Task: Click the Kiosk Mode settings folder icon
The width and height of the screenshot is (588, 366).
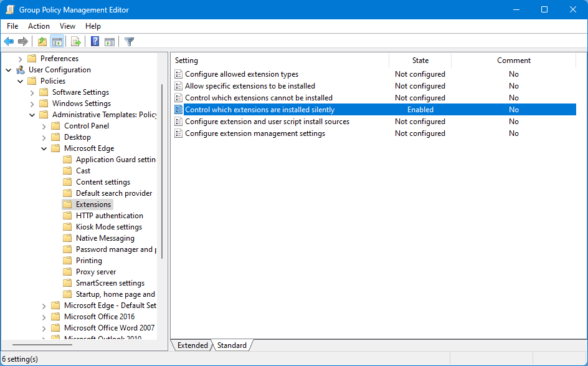Action: [67, 227]
